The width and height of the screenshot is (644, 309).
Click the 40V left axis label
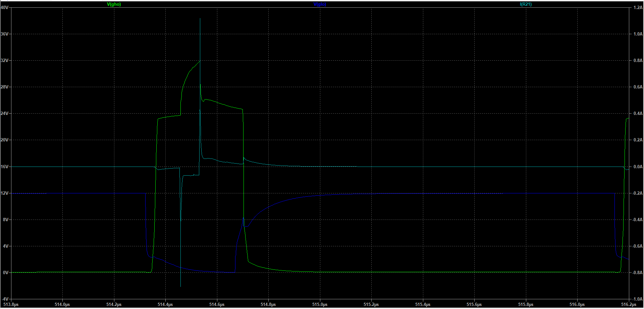[5, 7]
